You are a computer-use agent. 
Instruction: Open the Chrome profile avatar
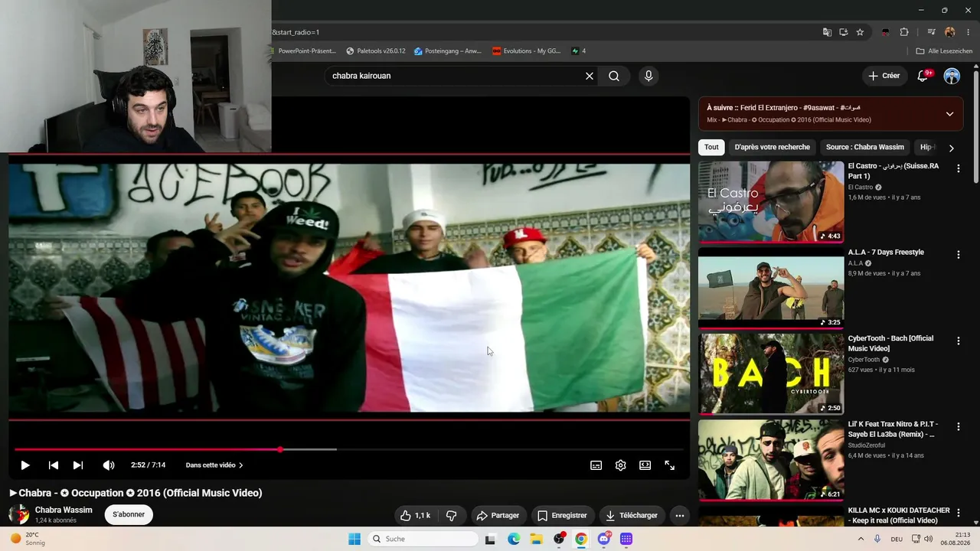point(949,32)
